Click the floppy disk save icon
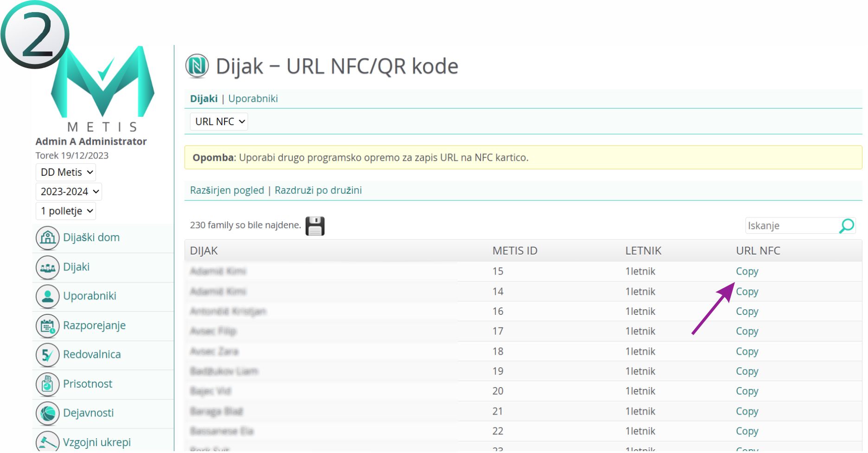 pyautogui.click(x=315, y=226)
